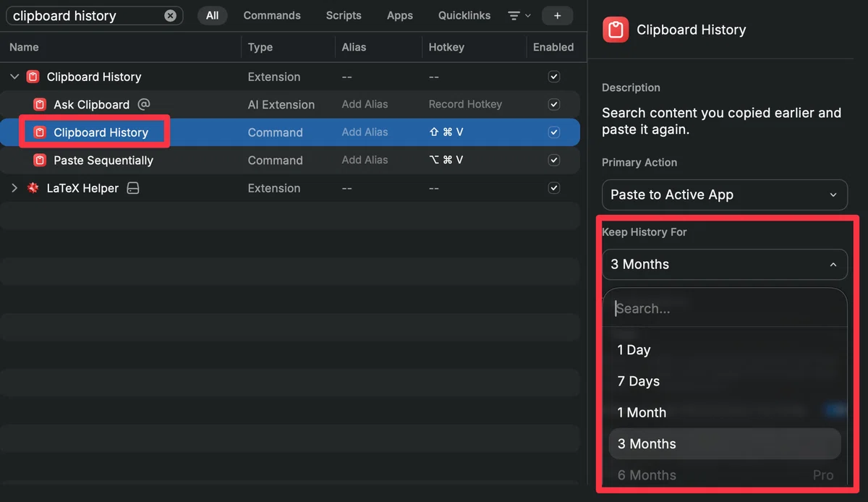Toggle the LaTeX Helper enabled checkbox

(x=554, y=188)
